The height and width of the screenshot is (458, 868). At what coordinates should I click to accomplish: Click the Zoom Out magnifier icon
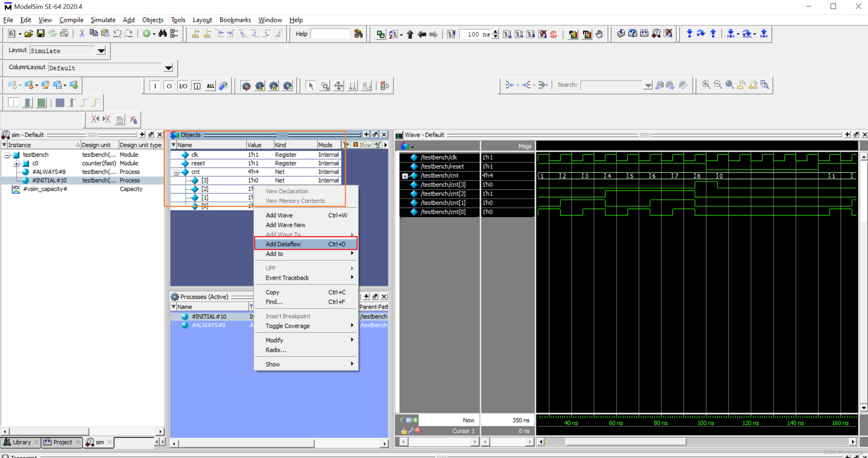[x=718, y=85]
